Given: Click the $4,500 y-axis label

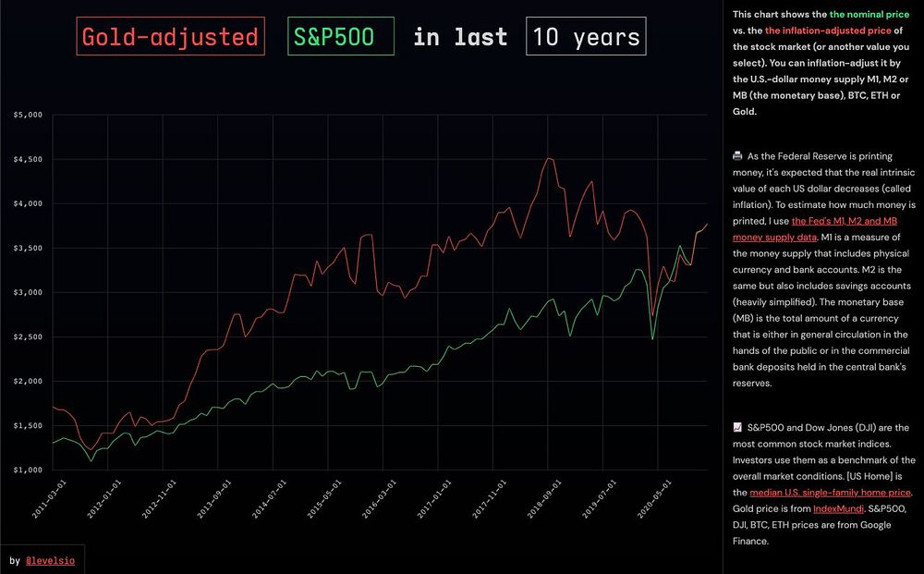Looking at the screenshot, I should coord(28,159).
